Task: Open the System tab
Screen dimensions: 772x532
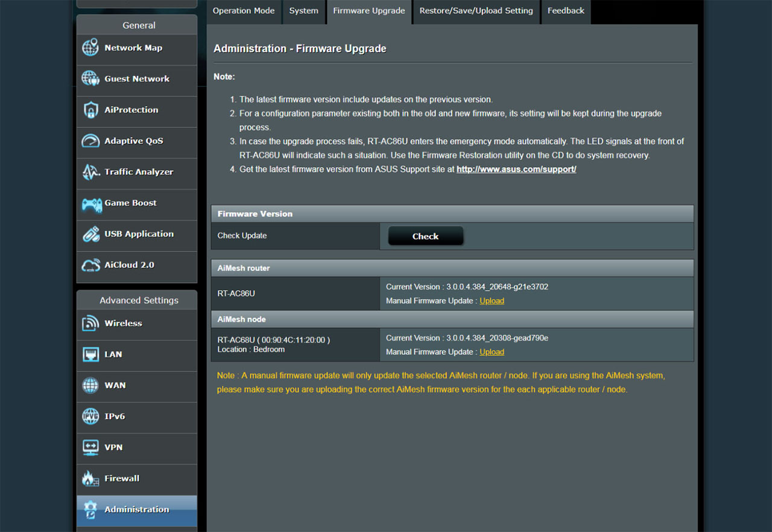Action: coord(303,11)
